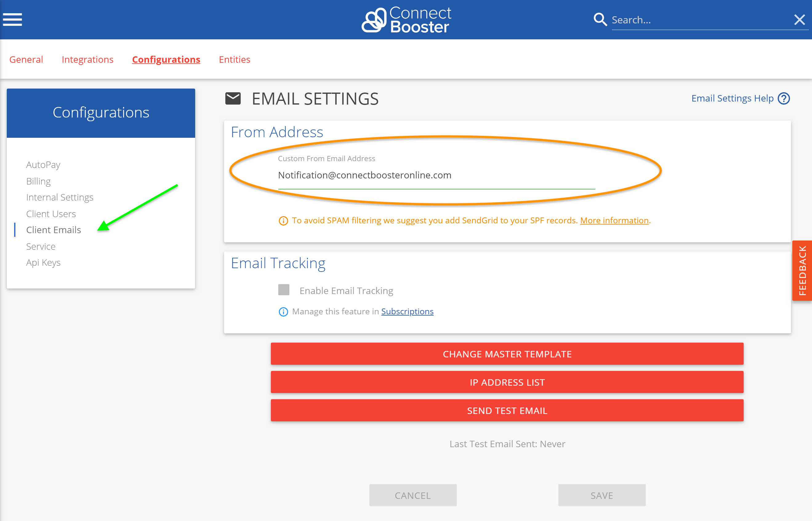The width and height of the screenshot is (812, 521).
Task: Follow the Subscriptions link
Action: click(407, 311)
